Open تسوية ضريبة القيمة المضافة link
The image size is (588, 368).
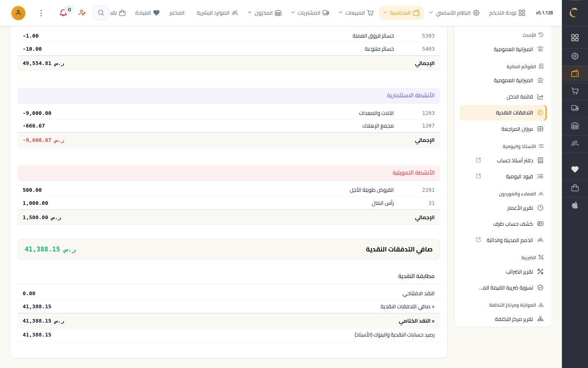pos(503,288)
